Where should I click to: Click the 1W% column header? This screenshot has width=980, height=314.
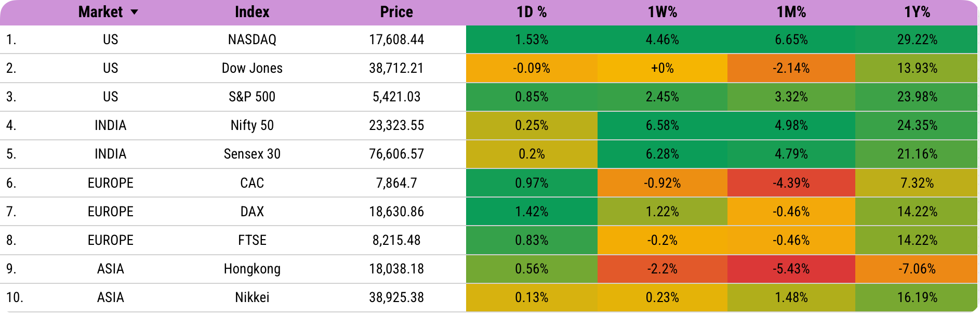point(663,12)
